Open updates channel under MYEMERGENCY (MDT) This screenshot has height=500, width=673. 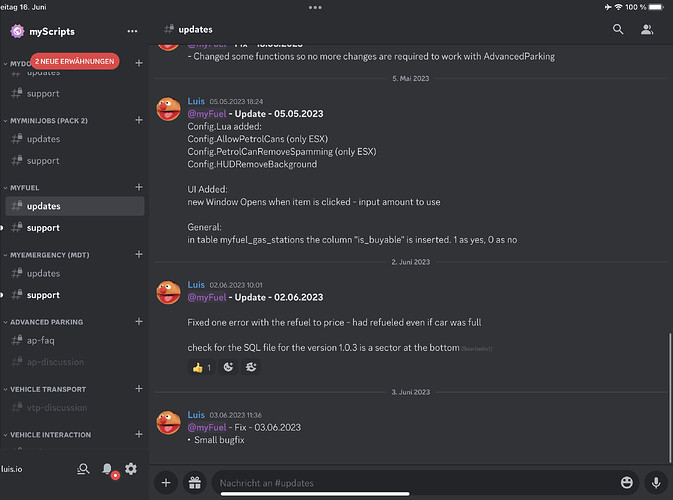[43, 273]
